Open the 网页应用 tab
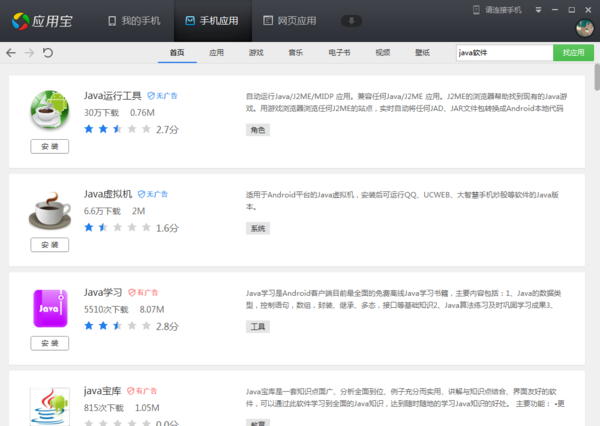This screenshot has width=600, height=426. tap(290, 21)
